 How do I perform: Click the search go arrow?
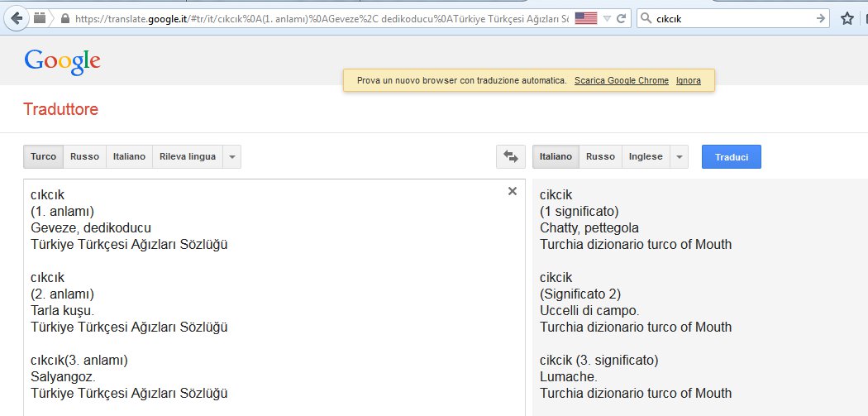pyautogui.click(x=820, y=18)
